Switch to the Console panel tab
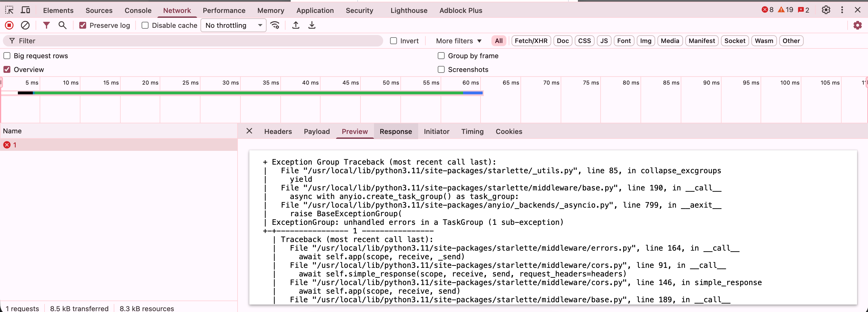 [138, 10]
